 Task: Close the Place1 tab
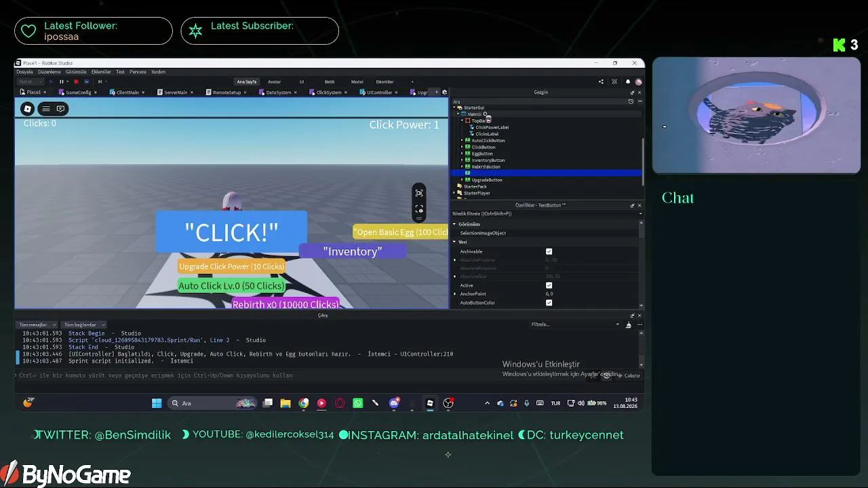(x=45, y=92)
